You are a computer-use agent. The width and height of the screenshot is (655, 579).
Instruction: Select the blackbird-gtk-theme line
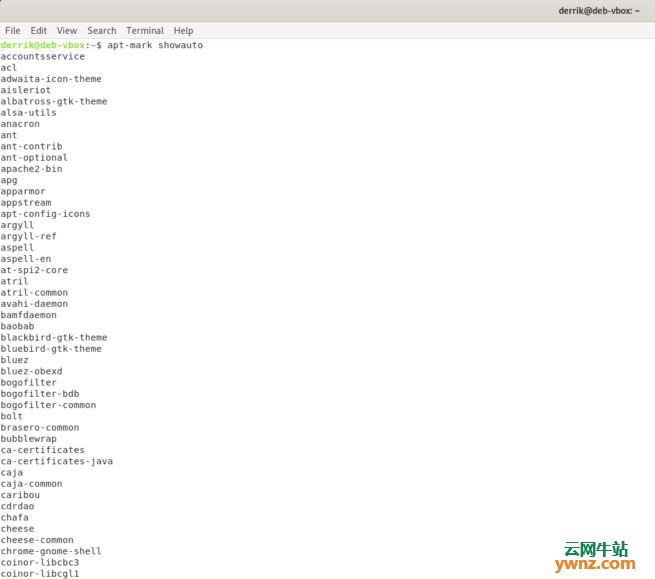pos(54,338)
